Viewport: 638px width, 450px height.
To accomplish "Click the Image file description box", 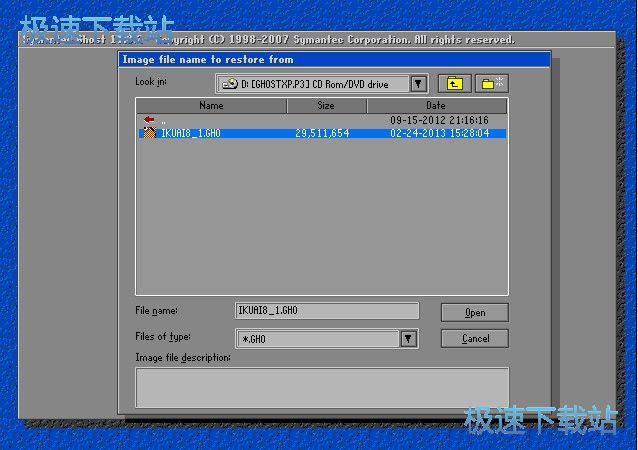I will (x=322, y=387).
